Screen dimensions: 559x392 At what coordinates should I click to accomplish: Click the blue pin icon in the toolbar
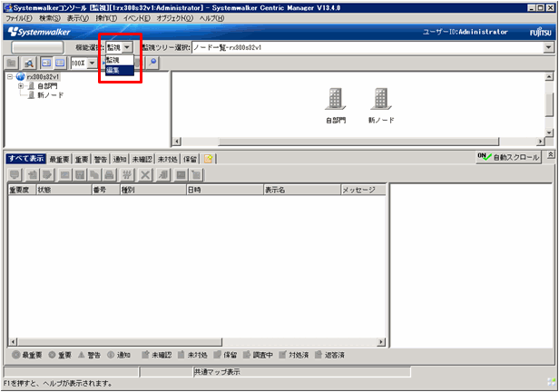click(x=153, y=63)
